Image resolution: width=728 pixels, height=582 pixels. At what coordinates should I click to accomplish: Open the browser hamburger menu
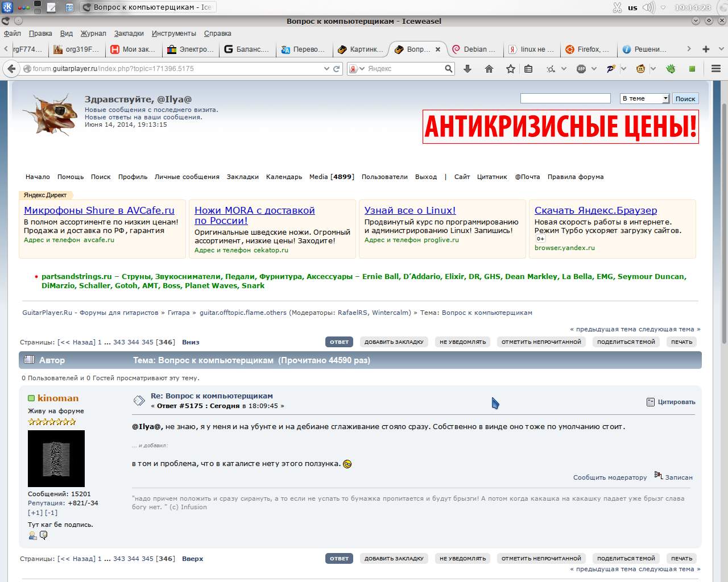(716, 69)
